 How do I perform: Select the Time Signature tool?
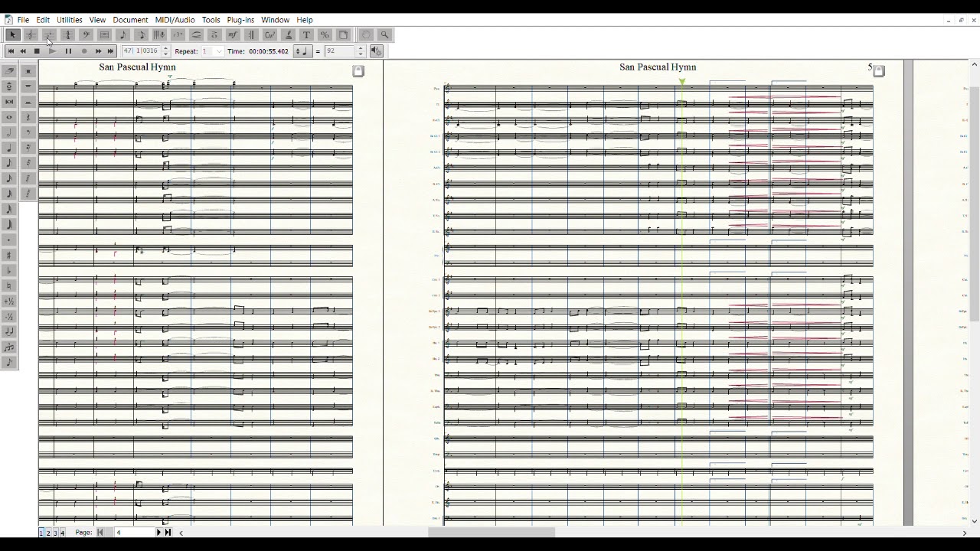click(x=67, y=34)
